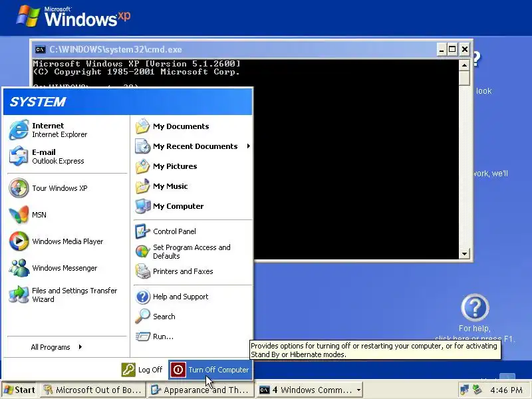
Task: Open Windows Messenger icon
Action: click(19, 268)
